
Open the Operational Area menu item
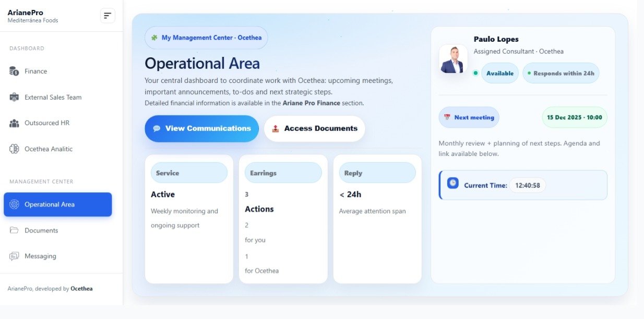pos(57,204)
